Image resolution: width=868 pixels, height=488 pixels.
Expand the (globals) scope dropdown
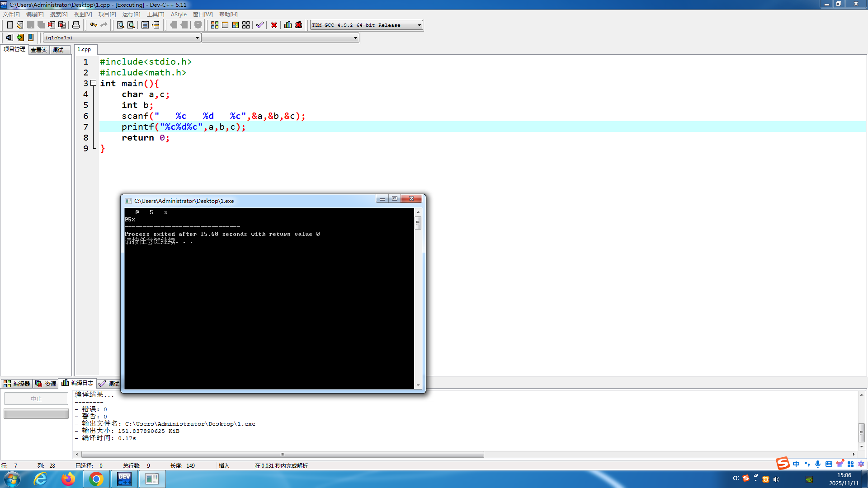click(197, 38)
